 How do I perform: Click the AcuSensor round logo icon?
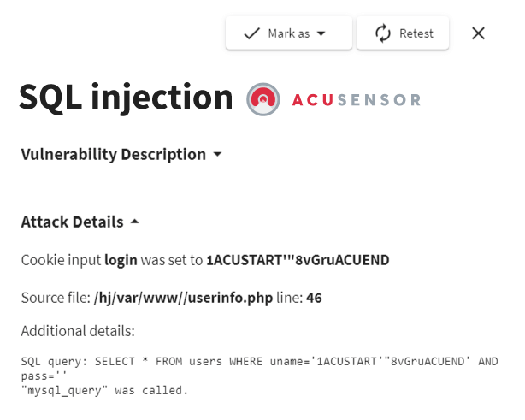point(262,99)
